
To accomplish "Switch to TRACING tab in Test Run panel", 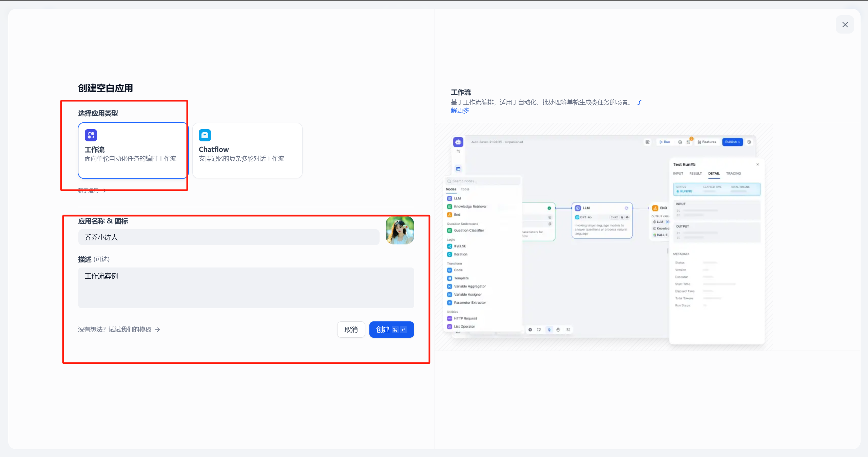I will pyautogui.click(x=733, y=174).
